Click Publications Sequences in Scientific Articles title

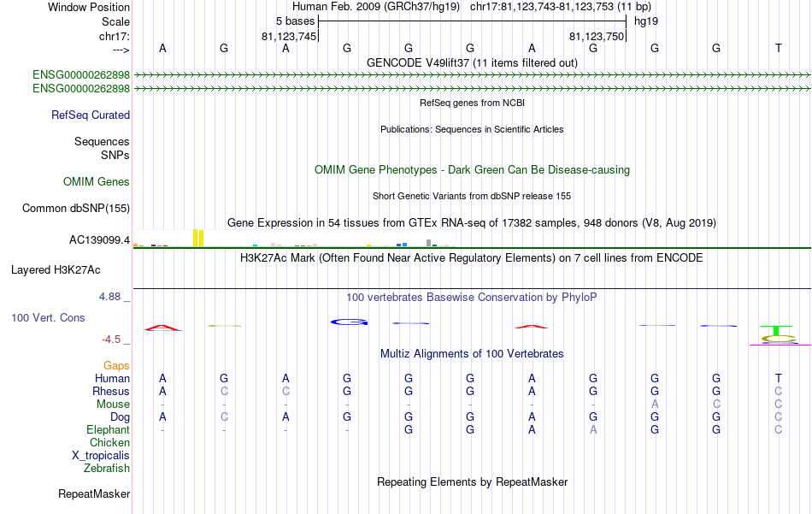[472, 129]
